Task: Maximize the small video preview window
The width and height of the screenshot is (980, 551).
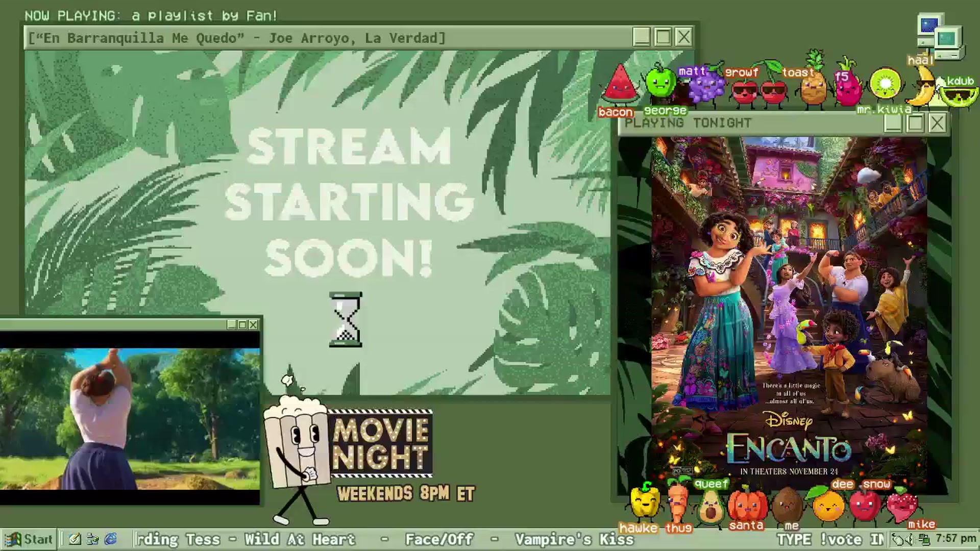Action: (x=242, y=324)
